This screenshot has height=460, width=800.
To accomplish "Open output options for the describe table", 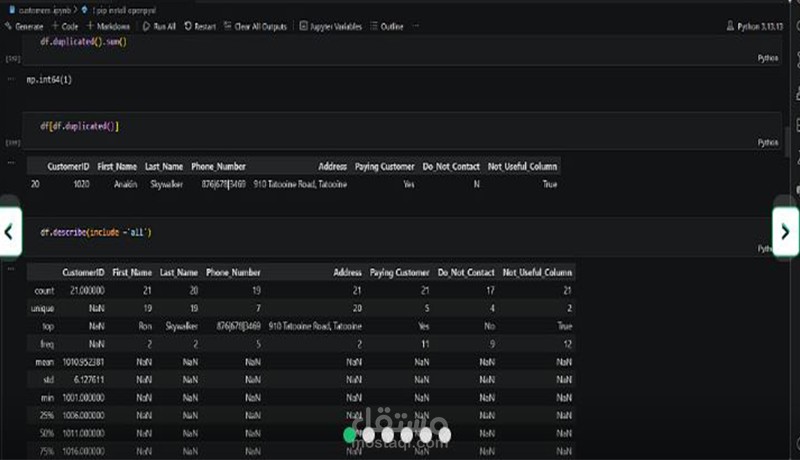I will [x=11, y=268].
